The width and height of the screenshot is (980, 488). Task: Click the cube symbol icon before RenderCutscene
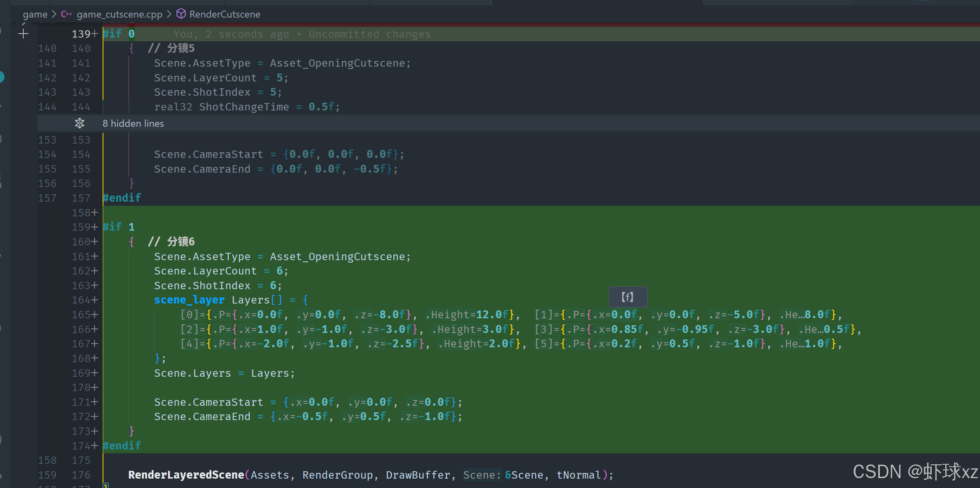click(181, 14)
